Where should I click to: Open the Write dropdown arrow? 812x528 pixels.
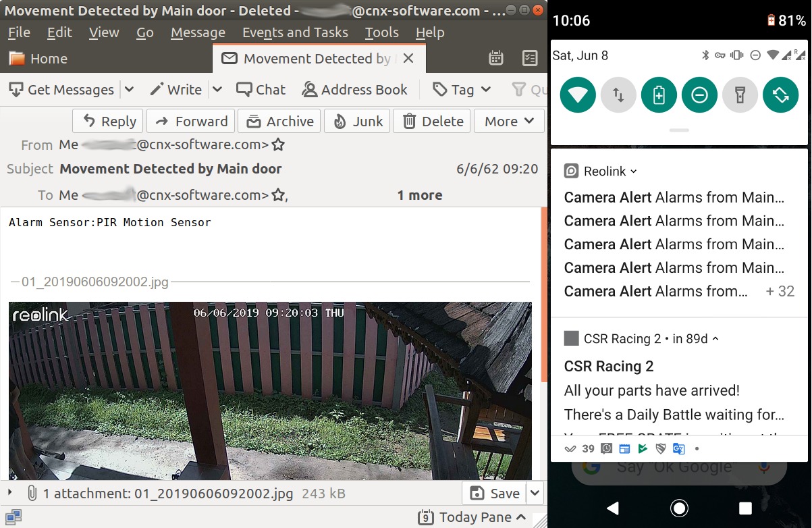pos(217,90)
